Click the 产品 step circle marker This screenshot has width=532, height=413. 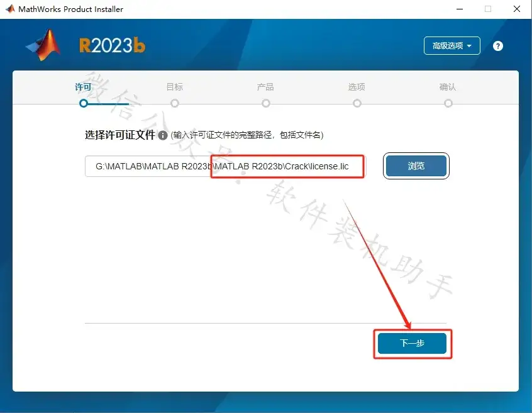coord(266,103)
